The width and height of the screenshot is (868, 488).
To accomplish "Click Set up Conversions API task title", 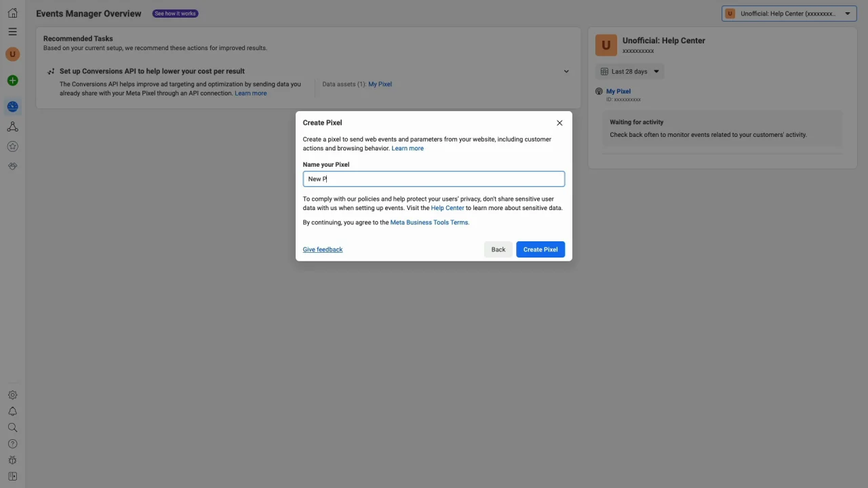I will coord(152,71).
